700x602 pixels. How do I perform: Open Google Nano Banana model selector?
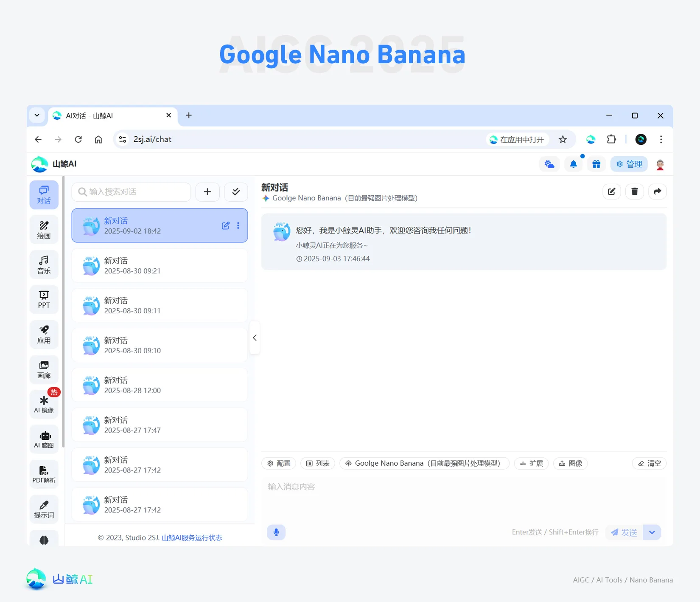(424, 463)
